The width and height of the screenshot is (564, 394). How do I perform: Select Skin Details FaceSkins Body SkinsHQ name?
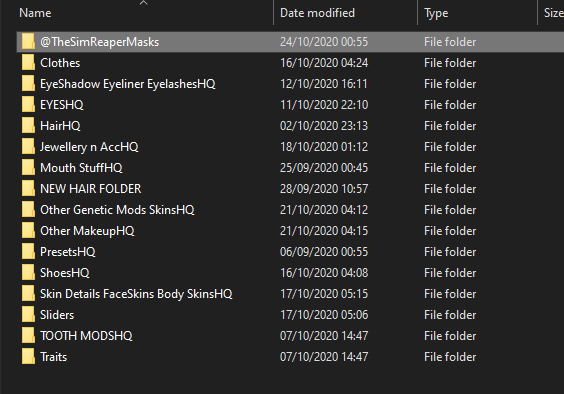(136, 294)
